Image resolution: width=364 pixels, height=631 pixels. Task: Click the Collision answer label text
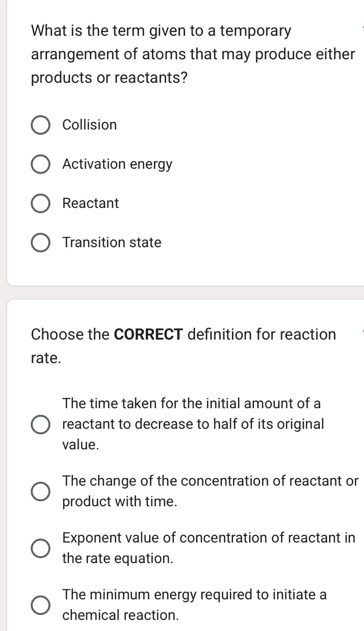[89, 125]
